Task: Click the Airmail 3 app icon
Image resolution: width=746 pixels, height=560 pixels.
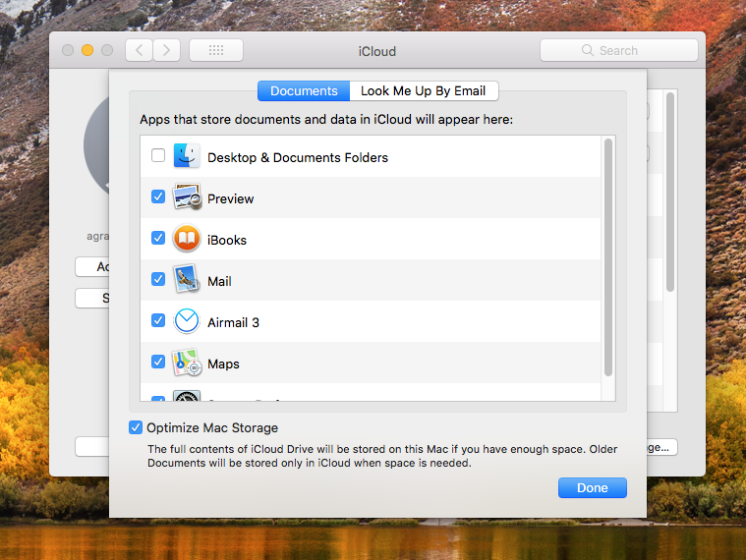Action: point(187,321)
